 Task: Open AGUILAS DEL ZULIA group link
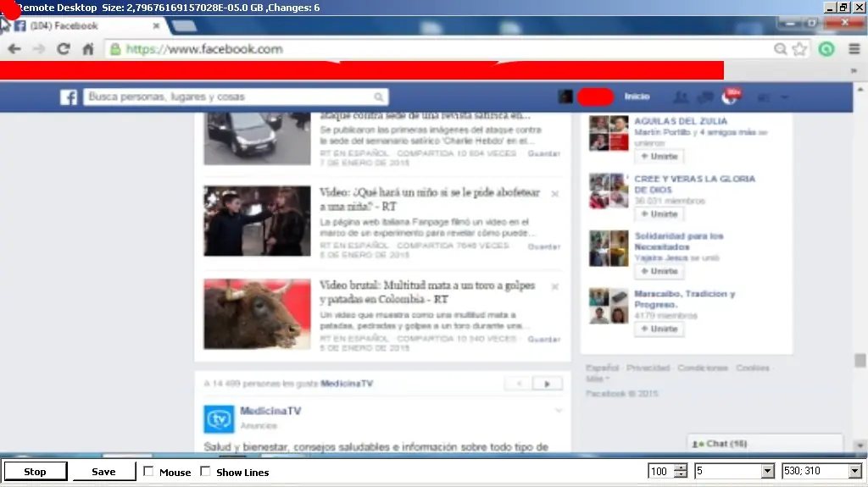point(681,121)
